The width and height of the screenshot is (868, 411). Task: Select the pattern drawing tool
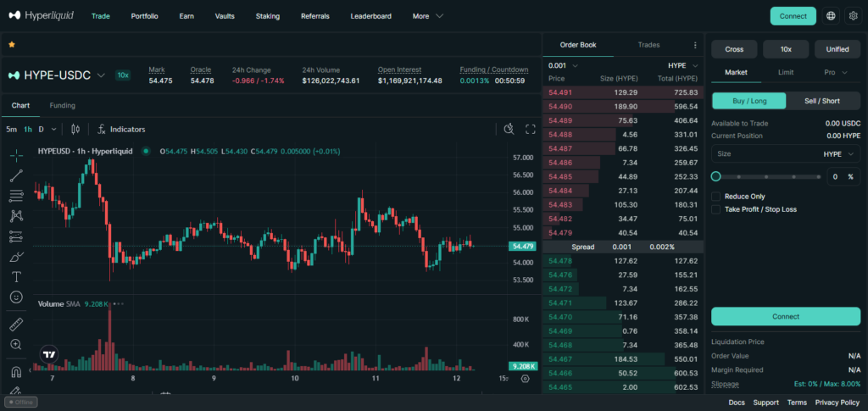(x=16, y=216)
